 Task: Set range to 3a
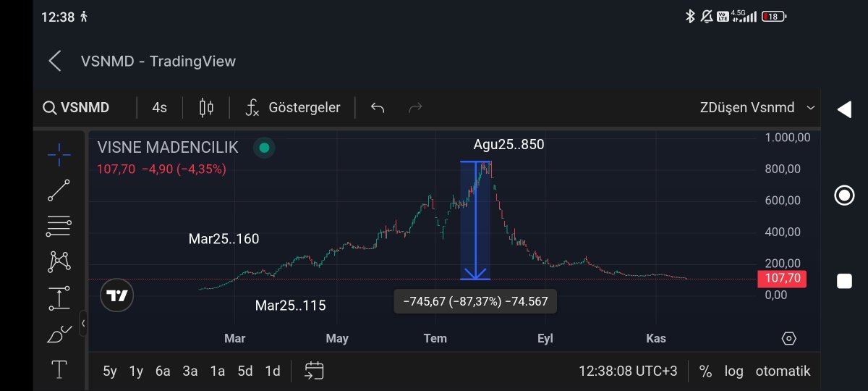tap(190, 371)
